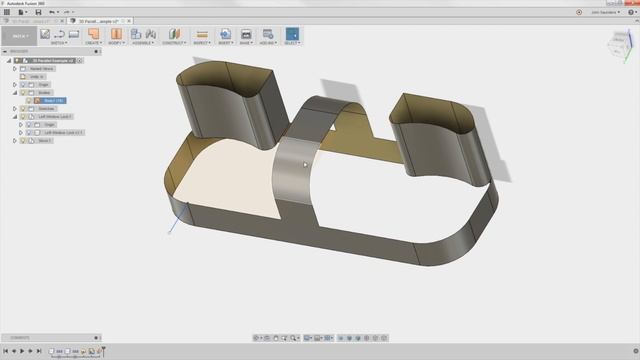Undo the last action
Screen dimensions: 640x360
(53, 12)
